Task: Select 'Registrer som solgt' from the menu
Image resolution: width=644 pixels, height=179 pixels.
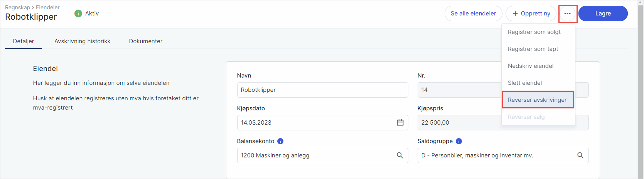Action: [x=534, y=32]
